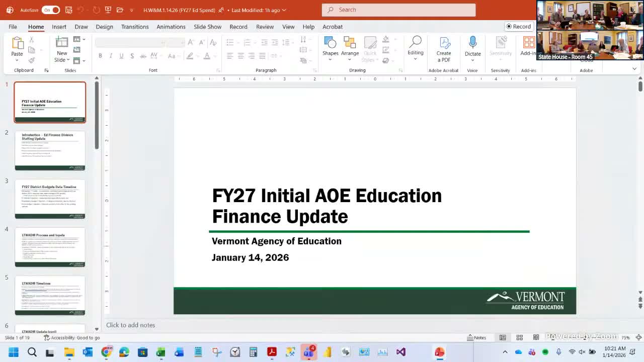Insert a New Slide
The width and height of the screenshot is (644, 362).
[x=61, y=45]
